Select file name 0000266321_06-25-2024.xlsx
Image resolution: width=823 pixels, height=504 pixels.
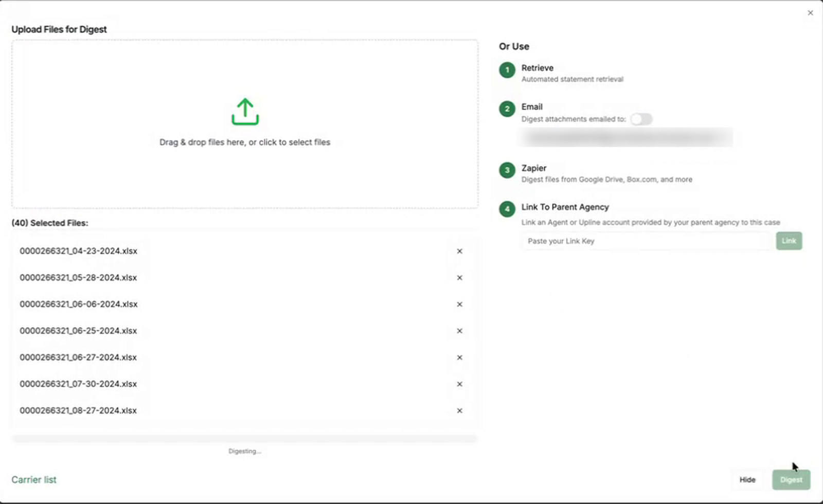coord(79,331)
